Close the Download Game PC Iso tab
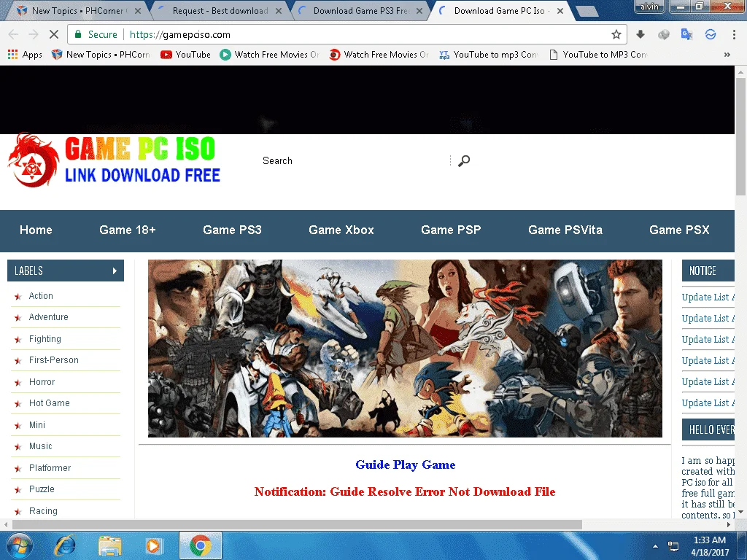747x560 pixels. [x=560, y=10]
